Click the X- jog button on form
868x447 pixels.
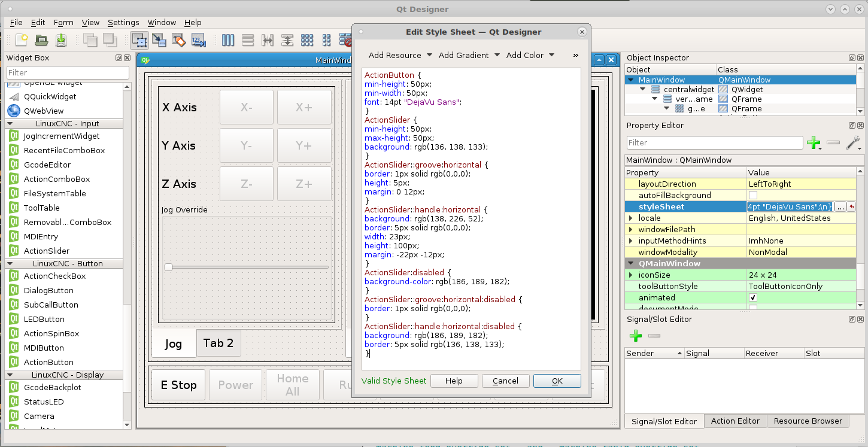click(247, 107)
